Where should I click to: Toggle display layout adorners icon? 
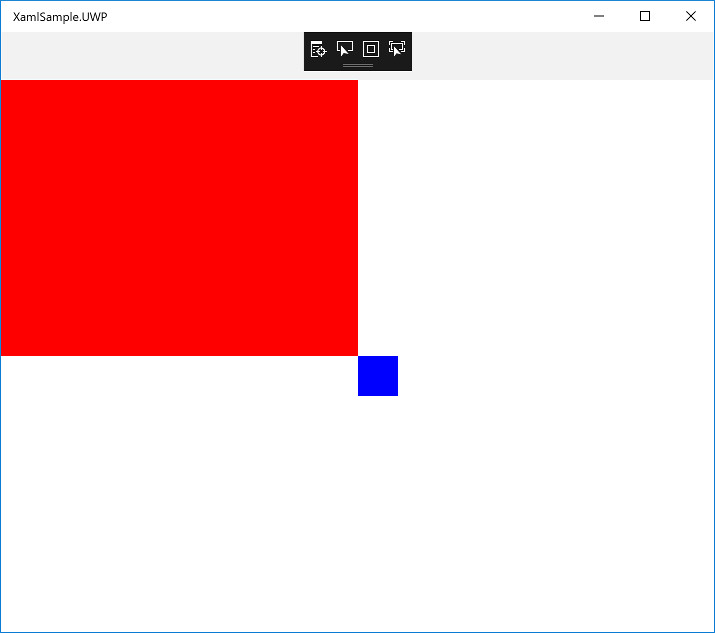371,49
